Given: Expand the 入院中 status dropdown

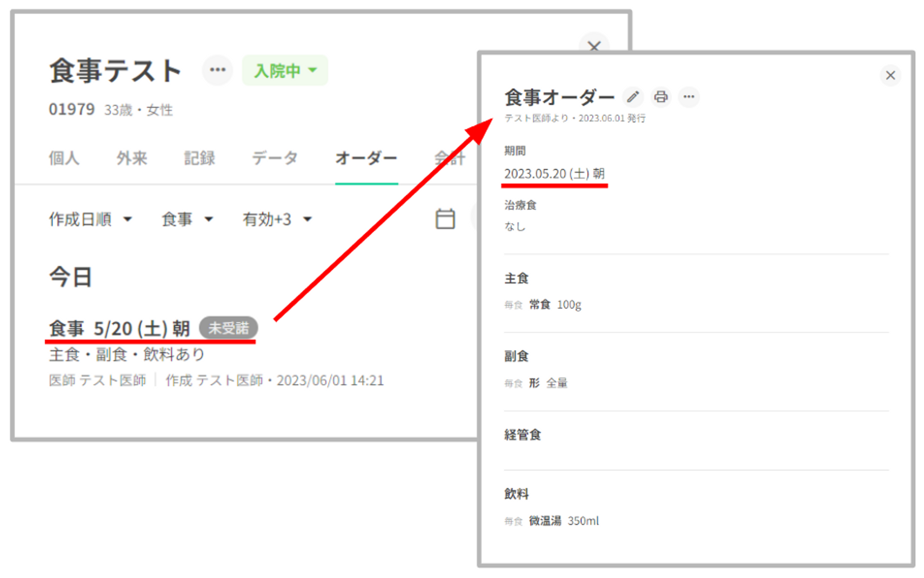Looking at the screenshot, I should point(285,71).
